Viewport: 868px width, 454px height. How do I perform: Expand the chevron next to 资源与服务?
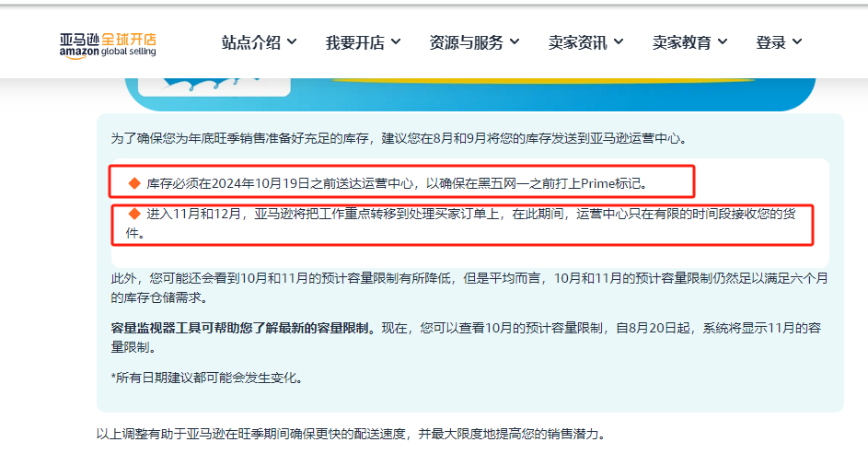pyautogui.click(x=515, y=41)
